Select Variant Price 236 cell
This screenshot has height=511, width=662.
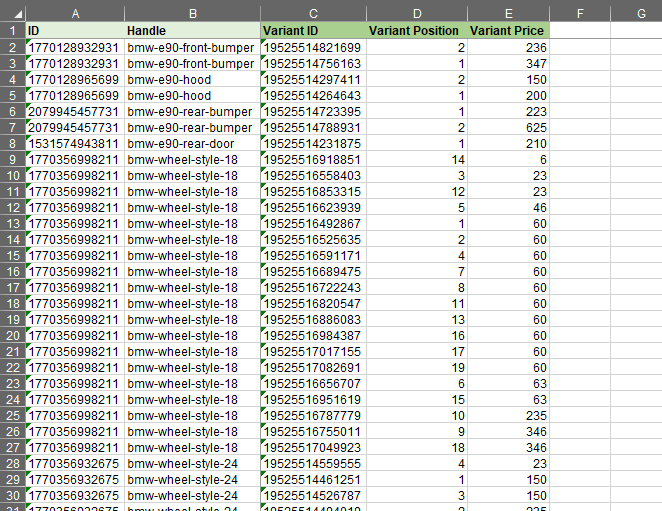pyautogui.click(x=508, y=47)
